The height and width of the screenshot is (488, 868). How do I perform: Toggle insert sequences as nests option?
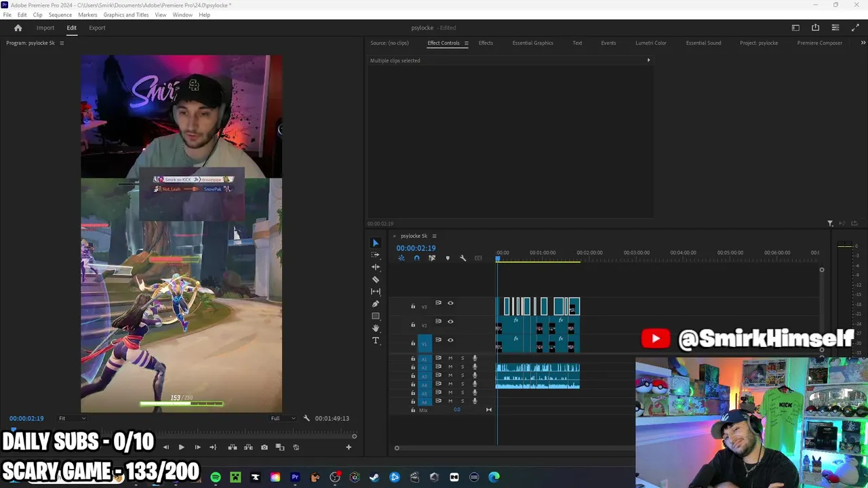[x=401, y=258]
